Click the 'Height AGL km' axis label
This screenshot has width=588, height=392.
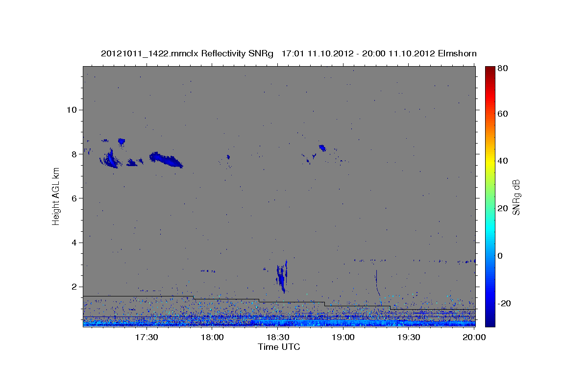pyautogui.click(x=56, y=196)
